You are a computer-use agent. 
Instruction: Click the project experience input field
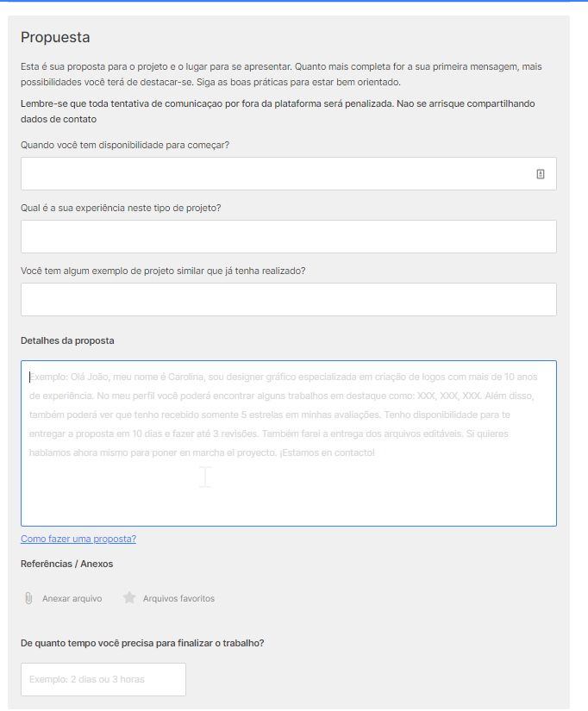tap(289, 237)
